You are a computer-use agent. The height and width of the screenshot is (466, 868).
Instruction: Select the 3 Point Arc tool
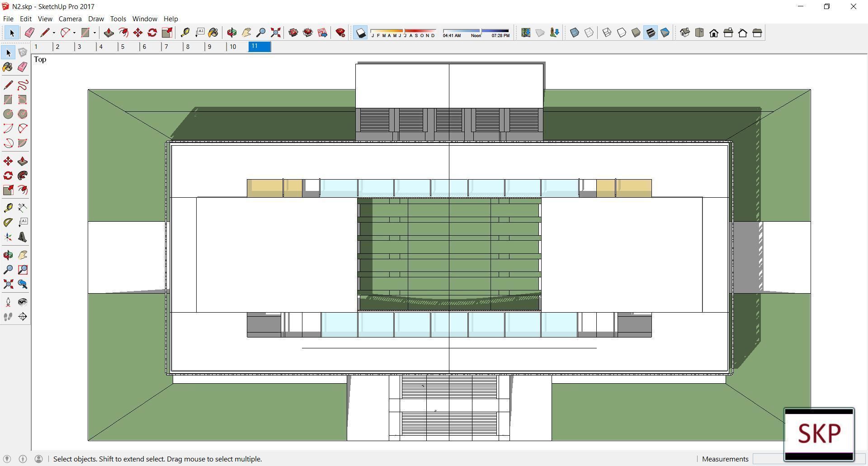click(x=8, y=143)
